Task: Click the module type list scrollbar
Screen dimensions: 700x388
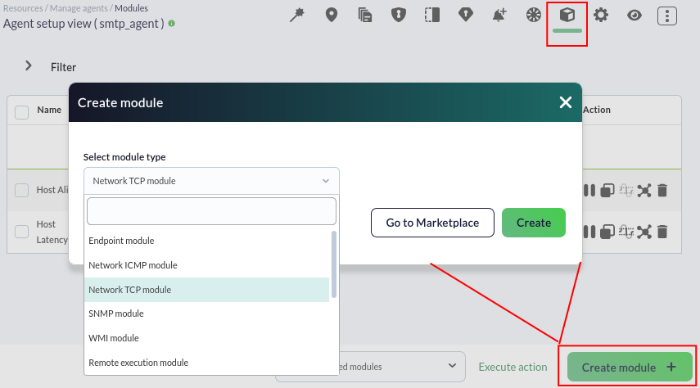Action: [334, 264]
